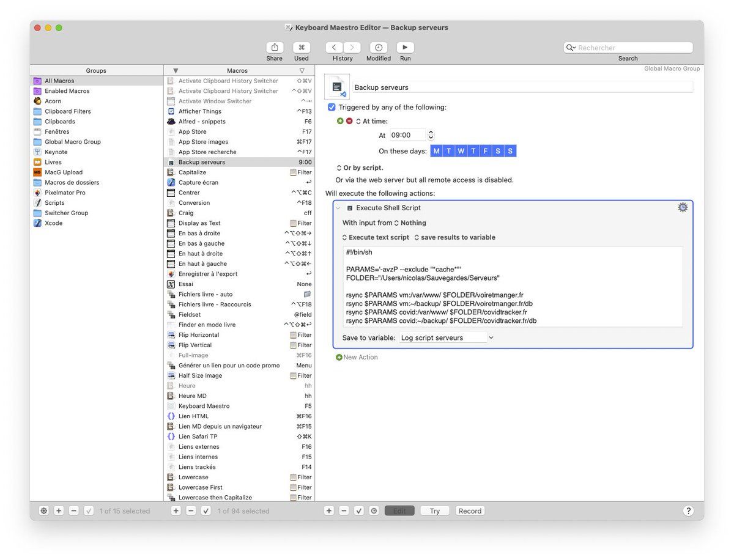734x560 pixels.
Task: Toggle the Wednesday day button
Action: point(461,151)
